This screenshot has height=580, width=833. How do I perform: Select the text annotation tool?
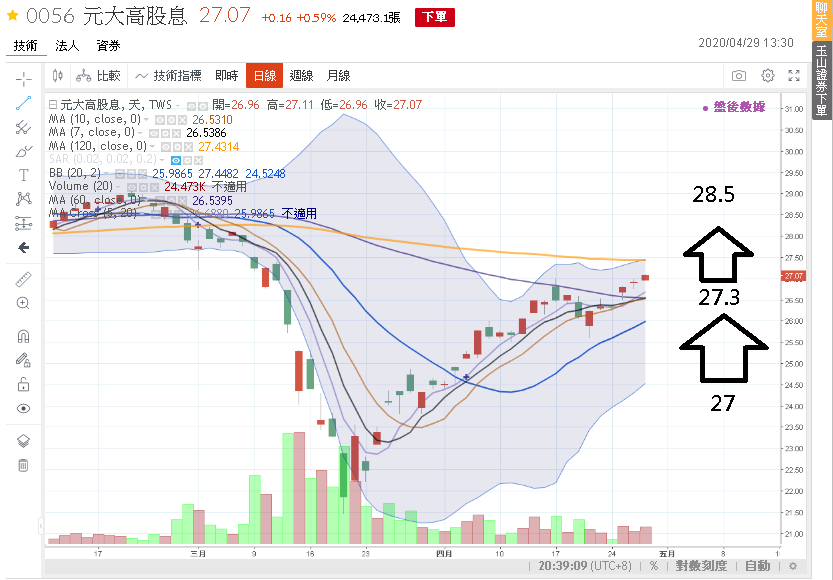coord(23,175)
